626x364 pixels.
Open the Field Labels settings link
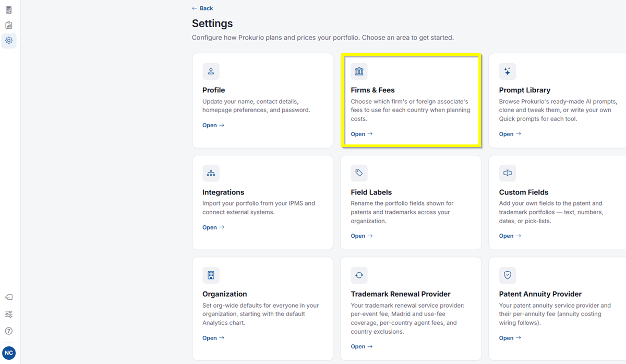[362, 236]
